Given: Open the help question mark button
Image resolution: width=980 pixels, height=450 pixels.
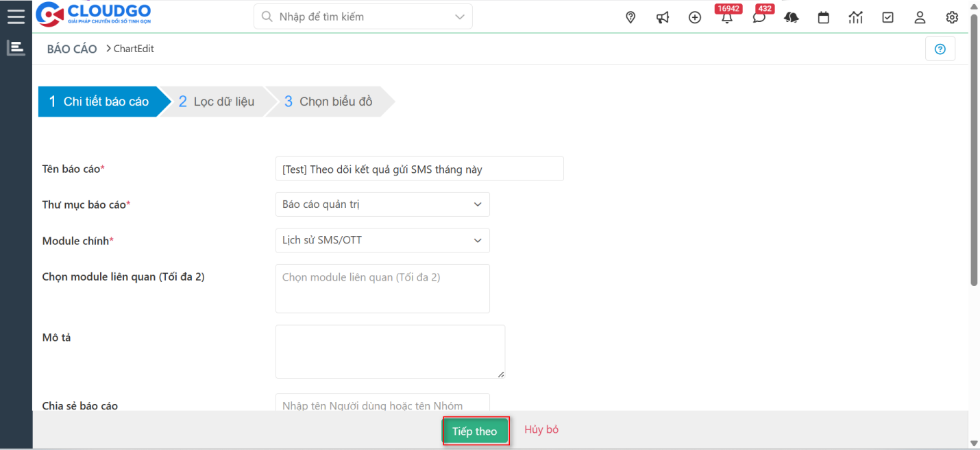Looking at the screenshot, I should [x=940, y=48].
